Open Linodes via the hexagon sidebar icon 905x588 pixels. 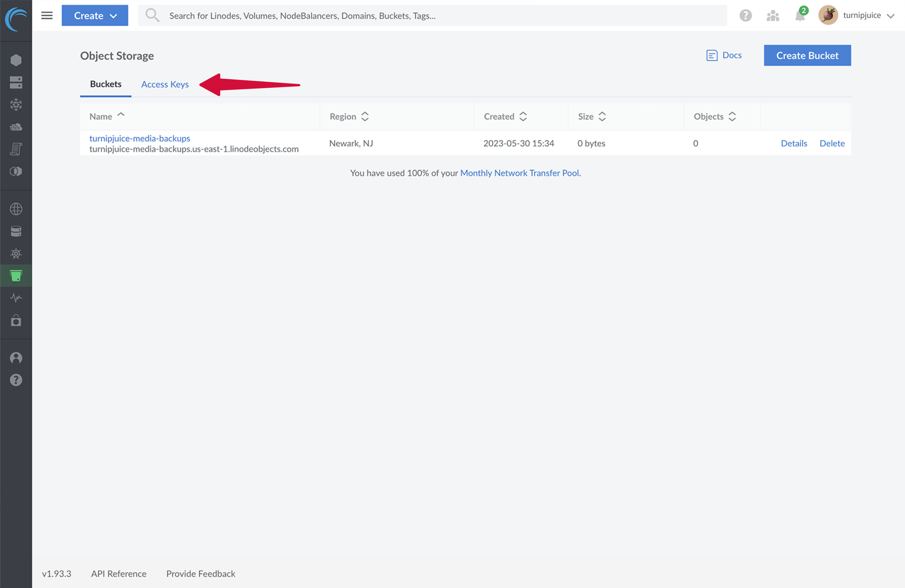(x=16, y=60)
